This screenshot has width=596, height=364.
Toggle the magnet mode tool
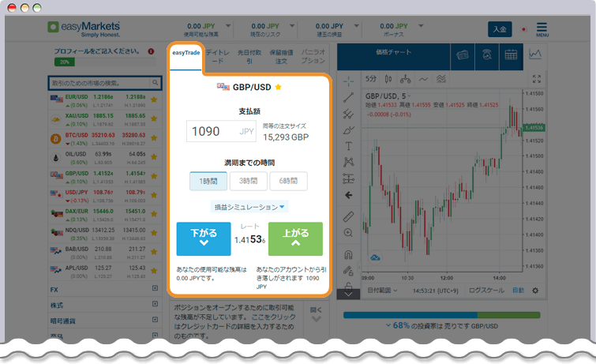tap(348, 254)
